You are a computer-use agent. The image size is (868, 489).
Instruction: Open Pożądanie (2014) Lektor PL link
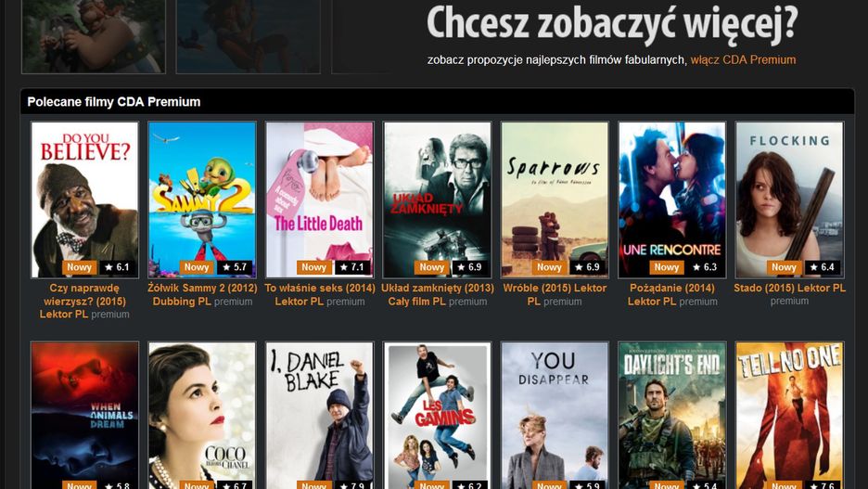click(x=672, y=295)
